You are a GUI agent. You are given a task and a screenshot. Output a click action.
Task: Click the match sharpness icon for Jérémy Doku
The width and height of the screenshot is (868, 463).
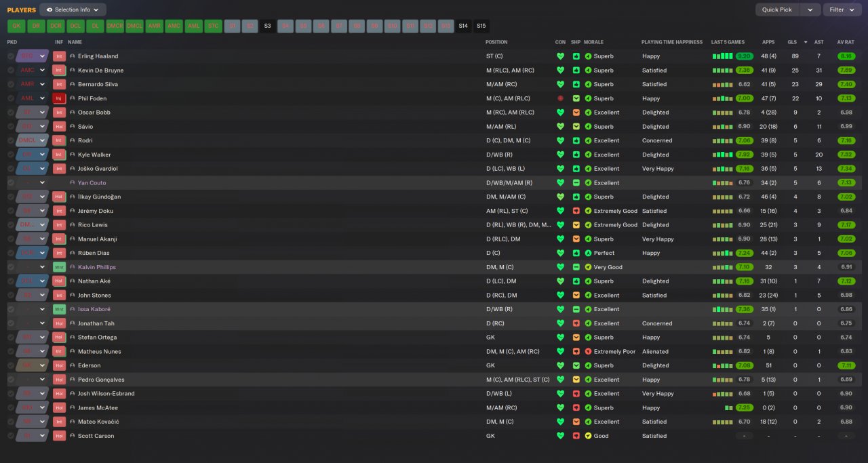coord(576,211)
